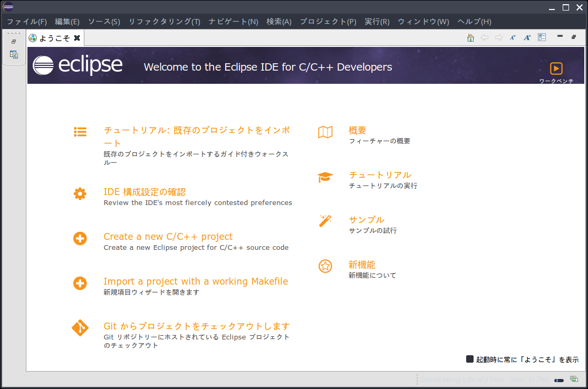Open the ウィンドウ(W) menu
The width and height of the screenshot is (588, 389).
click(423, 22)
